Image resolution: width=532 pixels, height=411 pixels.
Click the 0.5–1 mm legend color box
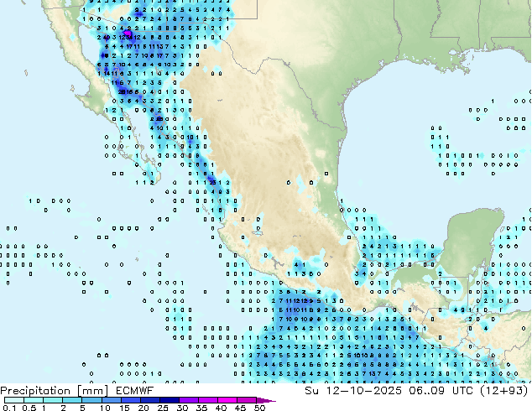[34, 400]
